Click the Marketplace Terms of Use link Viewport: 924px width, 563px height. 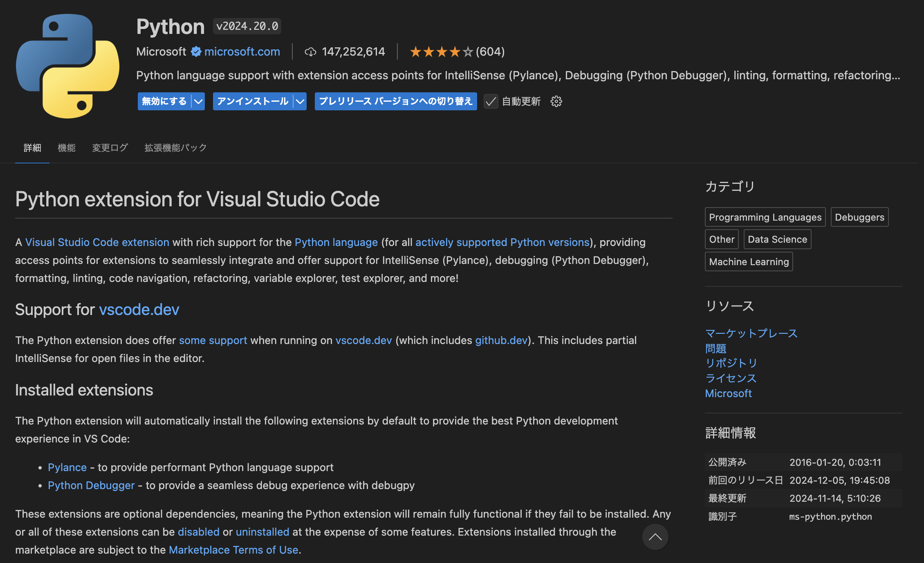tap(233, 550)
